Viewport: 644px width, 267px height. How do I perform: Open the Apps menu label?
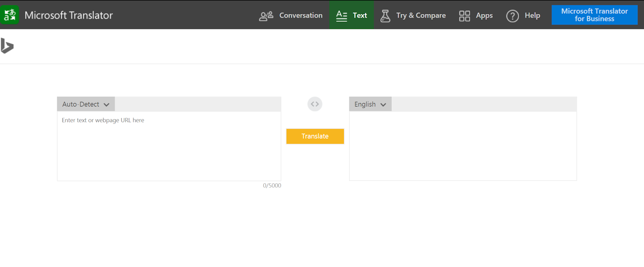[484, 15]
